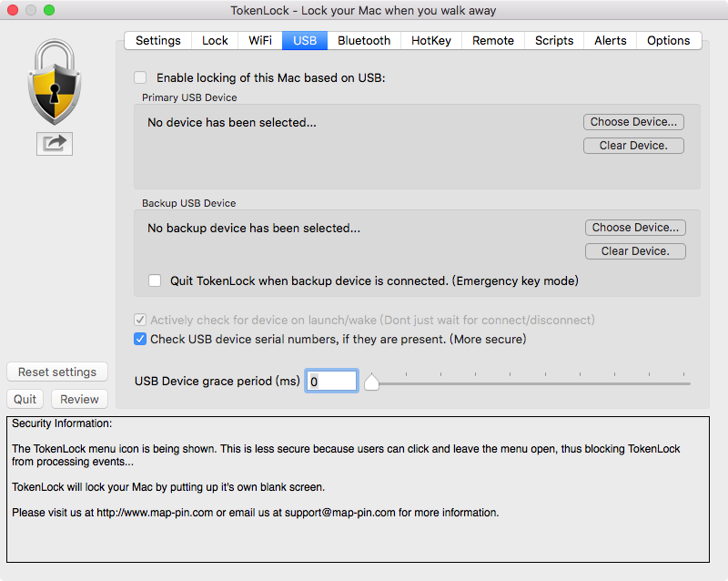The width and height of the screenshot is (728, 581).
Task: Go to the WiFi tab
Action: pos(260,40)
